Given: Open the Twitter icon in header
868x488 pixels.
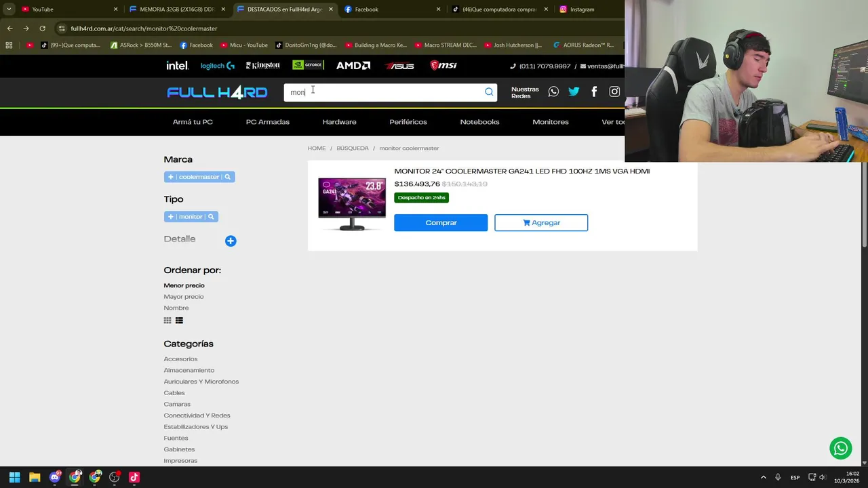Looking at the screenshot, I should pyautogui.click(x=574, y=91).
